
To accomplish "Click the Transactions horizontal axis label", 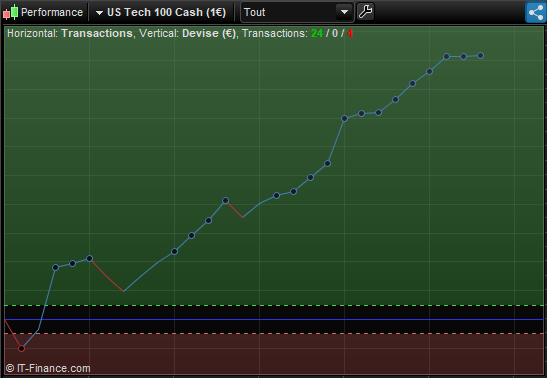I will (97, 33).
